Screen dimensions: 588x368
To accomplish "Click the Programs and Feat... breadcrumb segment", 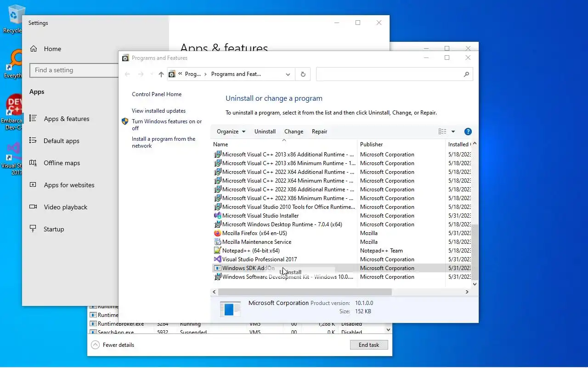I will (x=236, y=74).
